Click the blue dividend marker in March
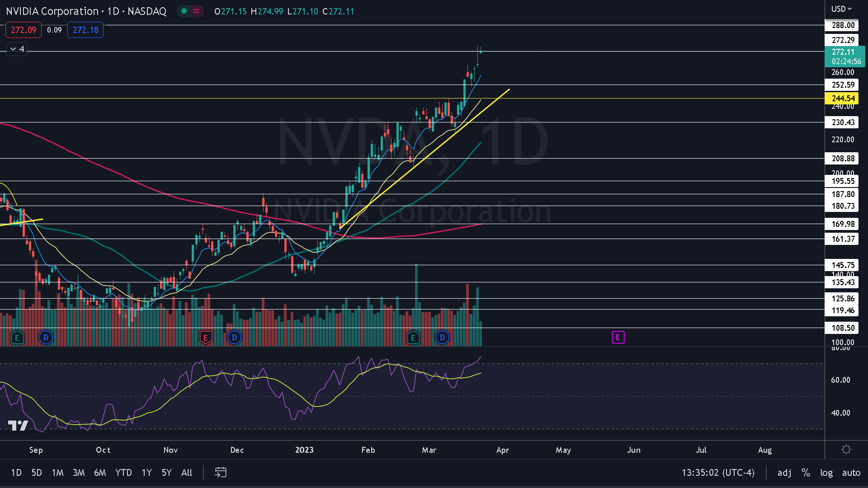Viewport: 868px width, 488px height. [442, 338]
